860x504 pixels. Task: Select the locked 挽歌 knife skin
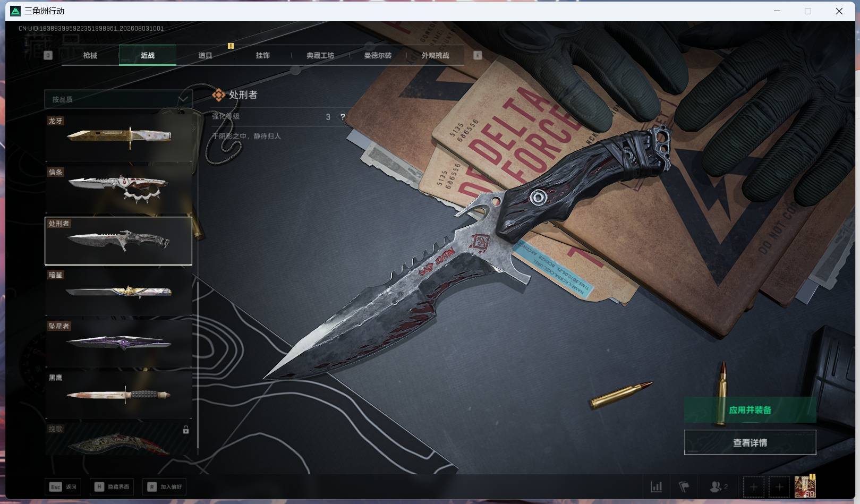click(118, 439)
